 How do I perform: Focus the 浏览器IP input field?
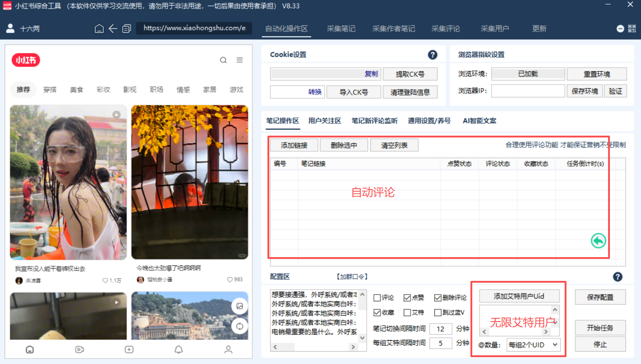point(528,91)
